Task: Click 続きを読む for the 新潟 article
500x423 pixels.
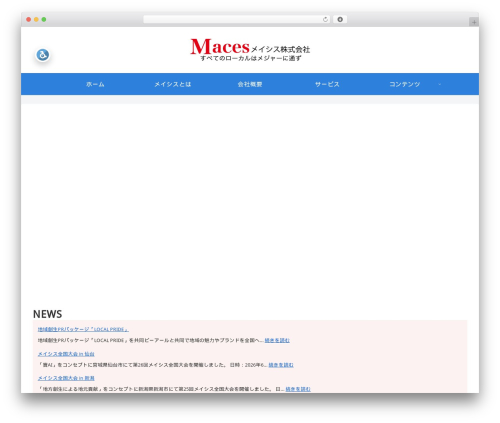Action: (298, 389)
